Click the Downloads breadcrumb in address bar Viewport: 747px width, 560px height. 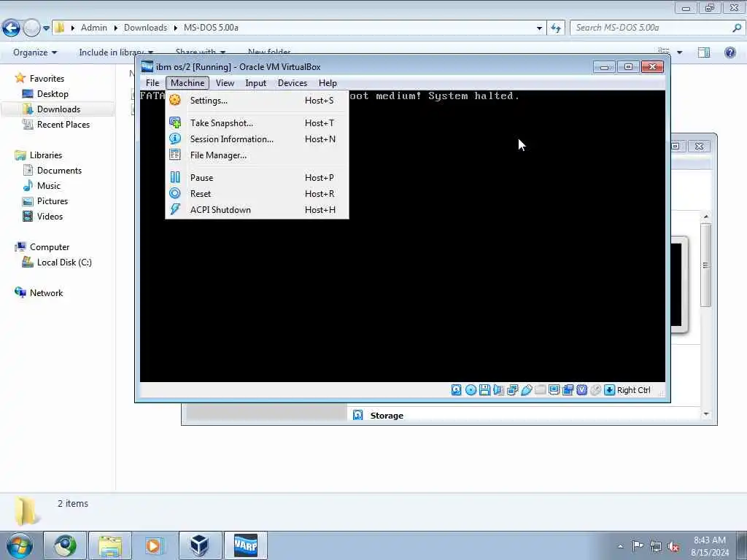point(145,28)
